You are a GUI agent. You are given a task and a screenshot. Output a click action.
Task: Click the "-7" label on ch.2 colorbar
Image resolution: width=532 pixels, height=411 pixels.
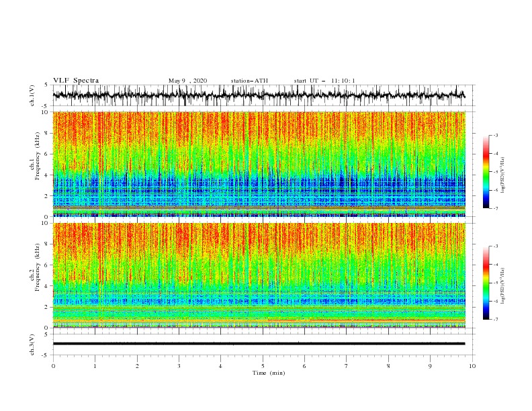coord(496,319)
